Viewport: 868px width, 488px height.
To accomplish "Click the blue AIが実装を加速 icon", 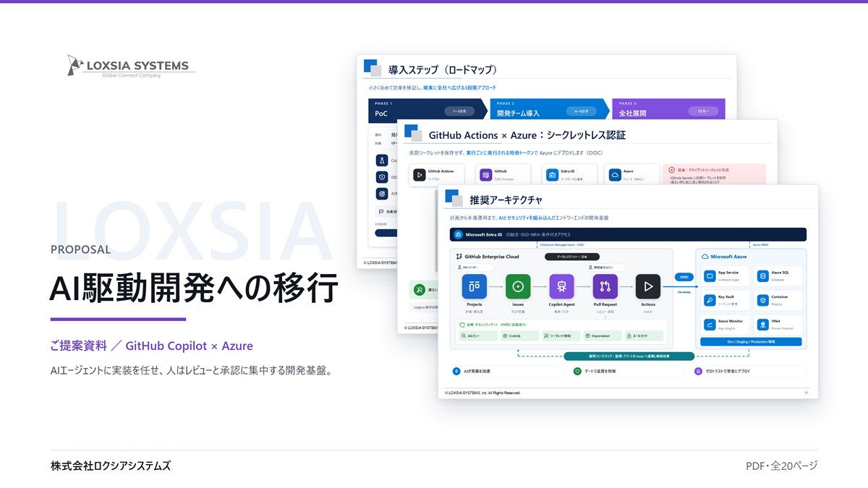I will tap(456, 371).
